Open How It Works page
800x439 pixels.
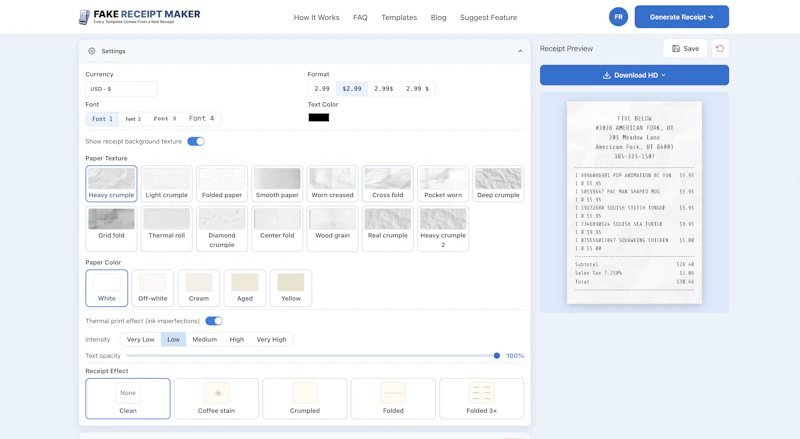316,17
